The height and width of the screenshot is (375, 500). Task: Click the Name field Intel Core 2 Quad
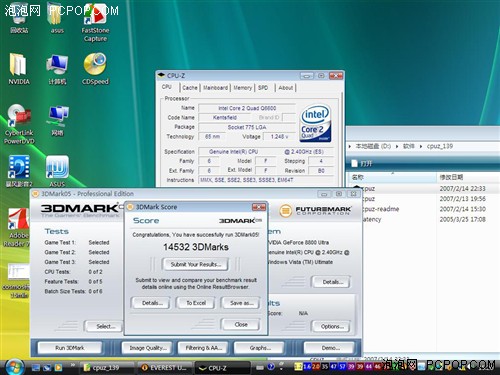pos(247,108)
